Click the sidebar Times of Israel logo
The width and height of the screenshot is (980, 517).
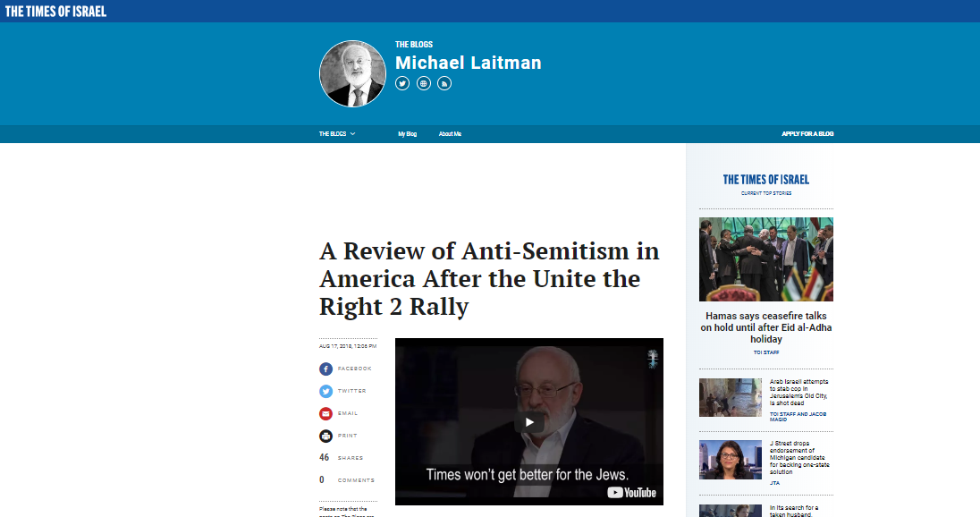point(765,180)
